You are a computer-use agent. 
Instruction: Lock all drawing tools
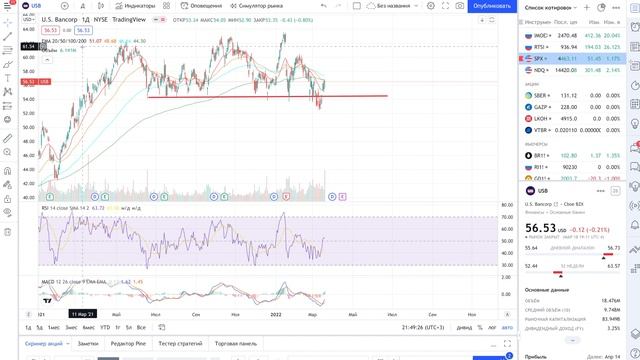(7, 199)
